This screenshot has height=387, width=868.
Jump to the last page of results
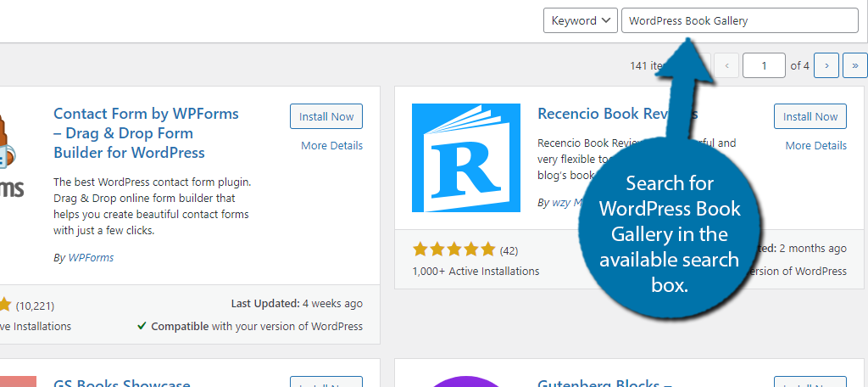coord(854,65)
